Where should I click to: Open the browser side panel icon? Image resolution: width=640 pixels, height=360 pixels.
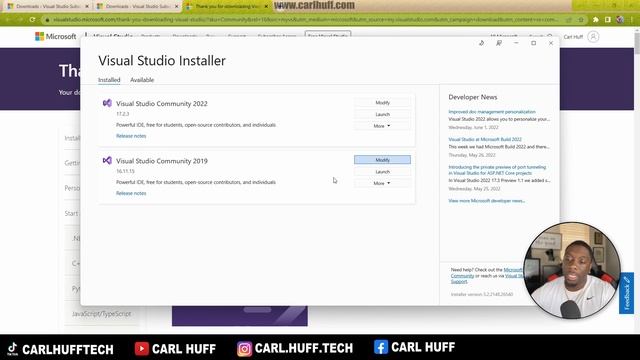pyautogui.click(x=608, y=20)
